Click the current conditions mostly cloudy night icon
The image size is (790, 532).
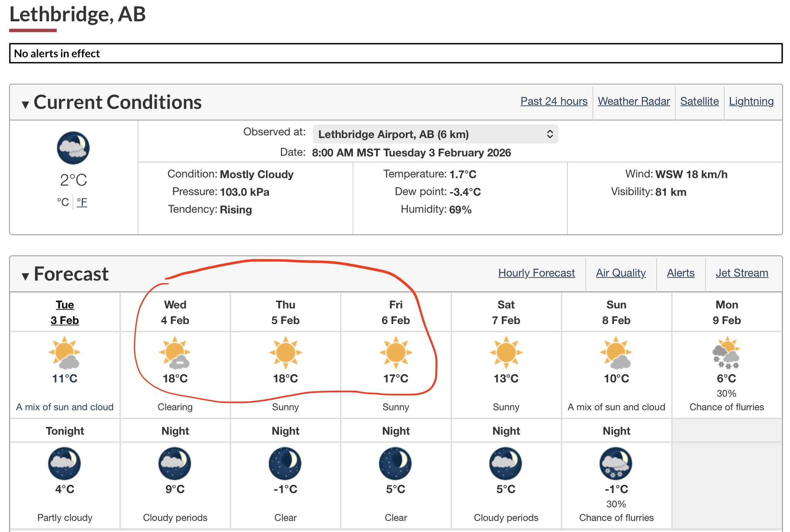coord(73,148)
